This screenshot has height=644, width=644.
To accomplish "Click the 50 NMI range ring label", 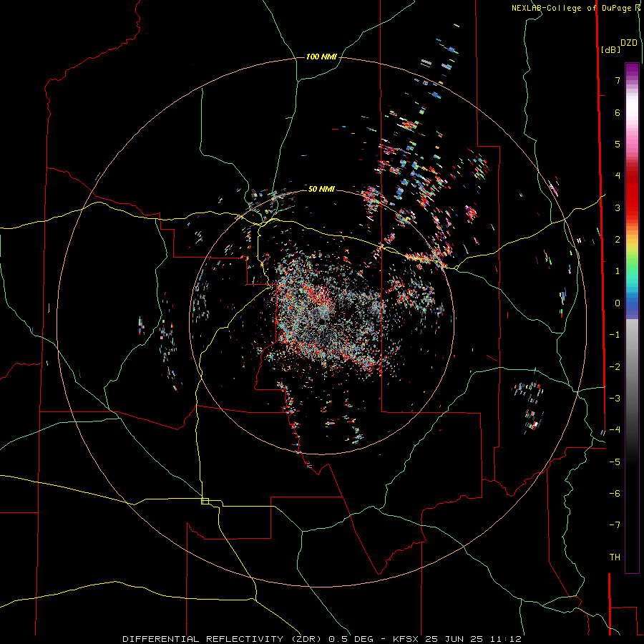I will click(x=321, y=189).
